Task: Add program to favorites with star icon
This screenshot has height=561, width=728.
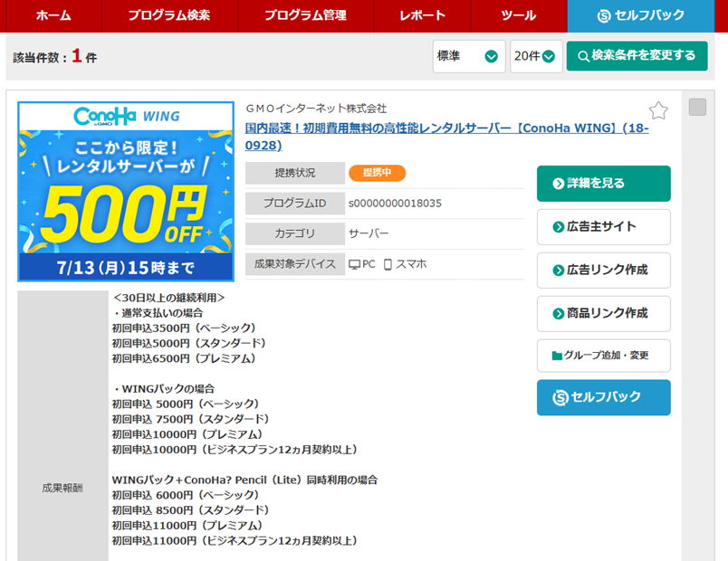Action: tap(658, 110)
